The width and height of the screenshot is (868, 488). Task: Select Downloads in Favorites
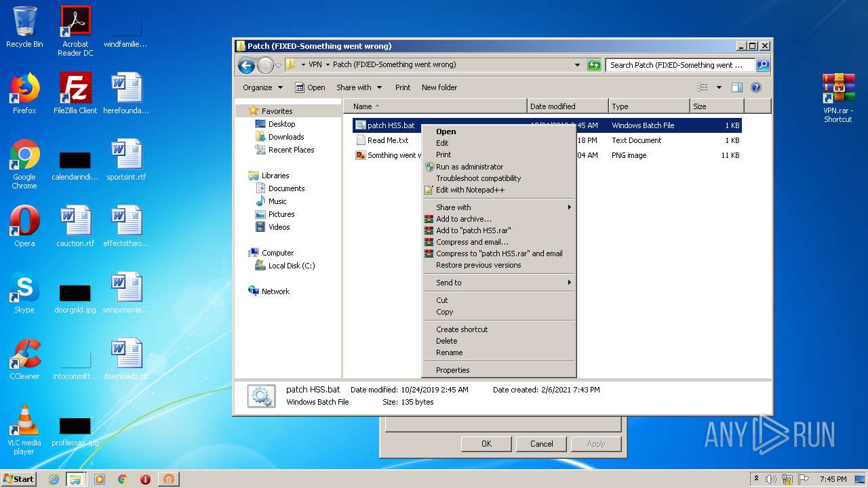click(x=279, y=137)
